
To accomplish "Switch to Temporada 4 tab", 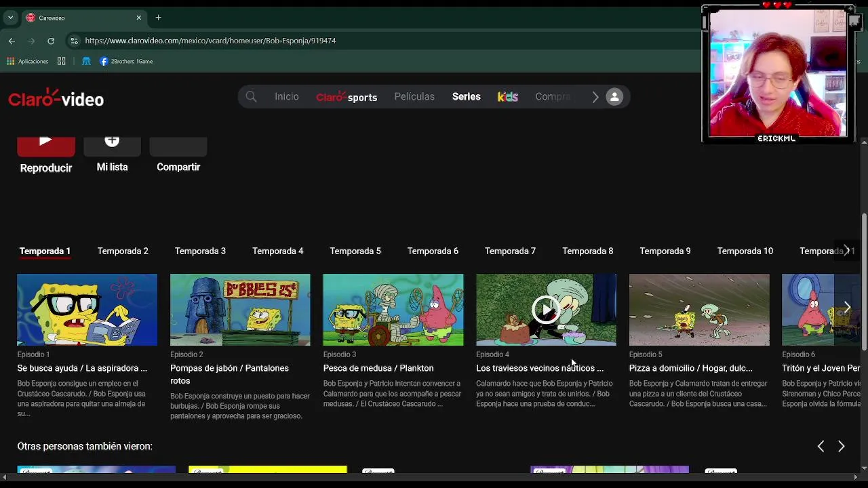I will click(x=278, y=251).
